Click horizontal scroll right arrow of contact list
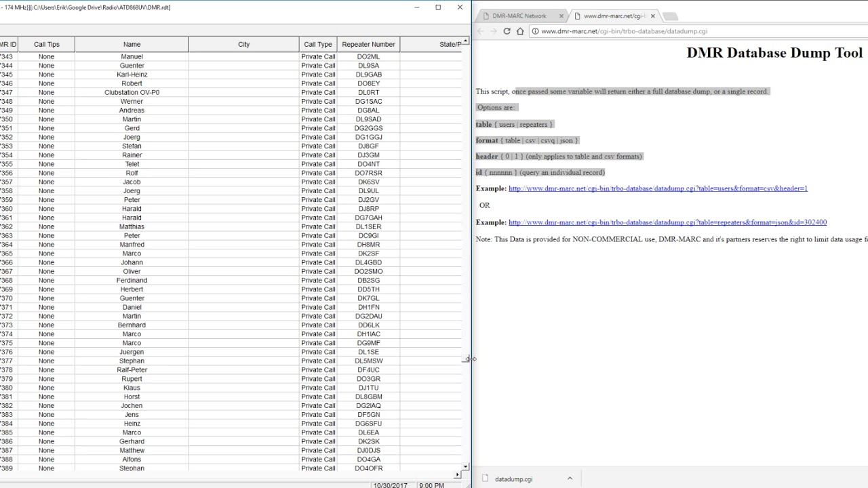This screenshot has width=868, height=488. (x=457, y=474)
